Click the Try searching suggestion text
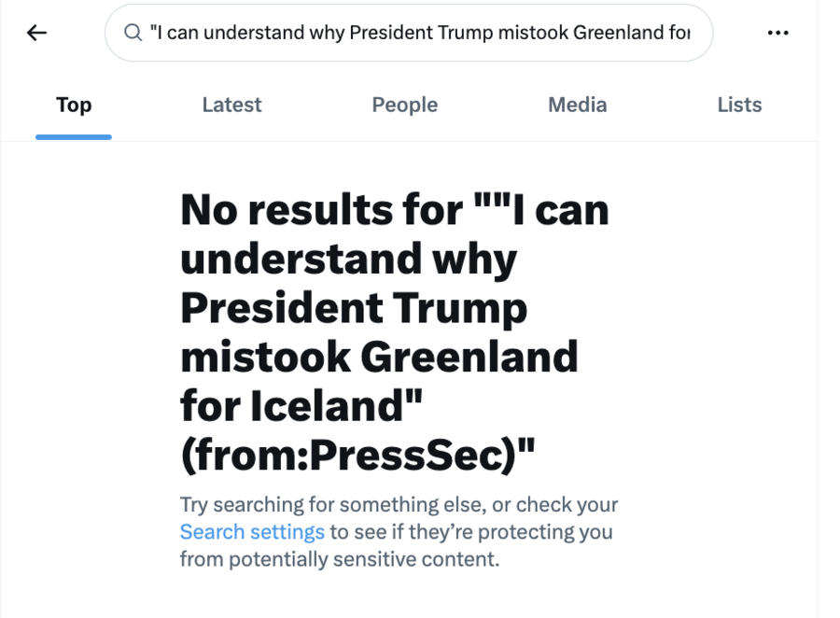This screenshot has width=840, height=618. point(399,504)
